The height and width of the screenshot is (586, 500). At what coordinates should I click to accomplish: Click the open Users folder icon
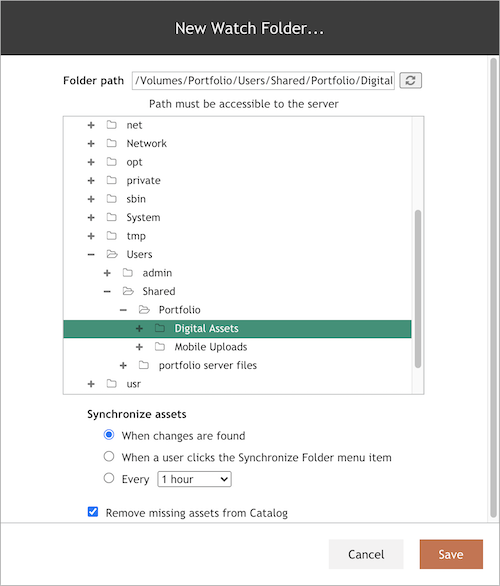tap(112, 254)
